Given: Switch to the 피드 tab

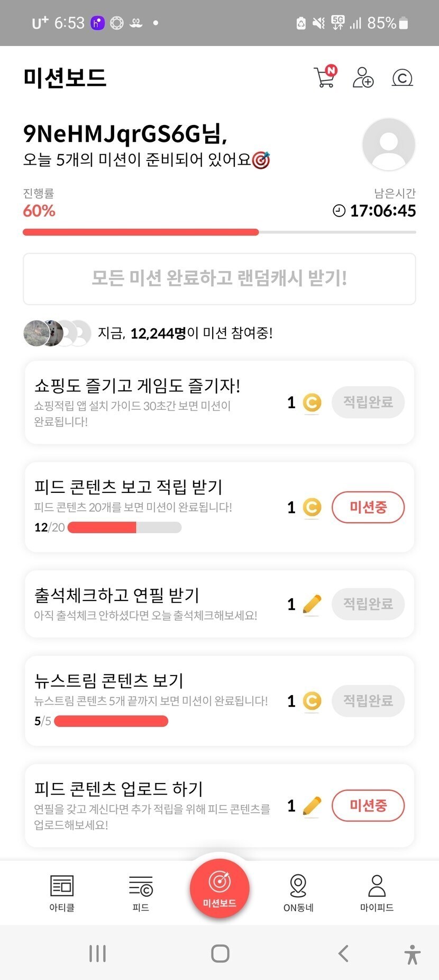Looking at the screenshot, I should click(x=141, y=893).
